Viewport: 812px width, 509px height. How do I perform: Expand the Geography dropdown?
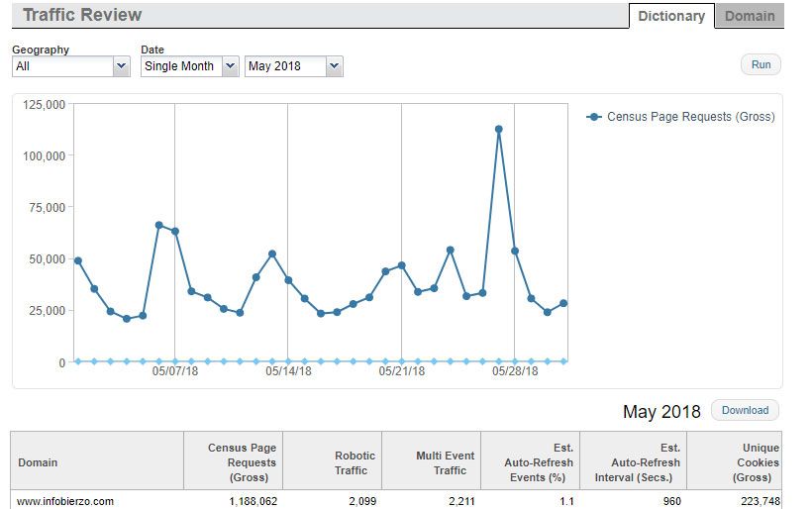[x=71, y=66]
